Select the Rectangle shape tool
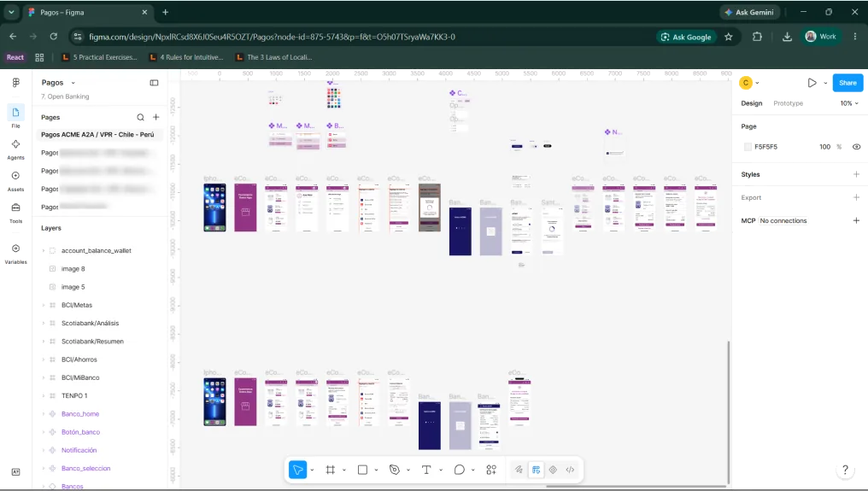This screenshot has width=868, height=491. (362, 470)
